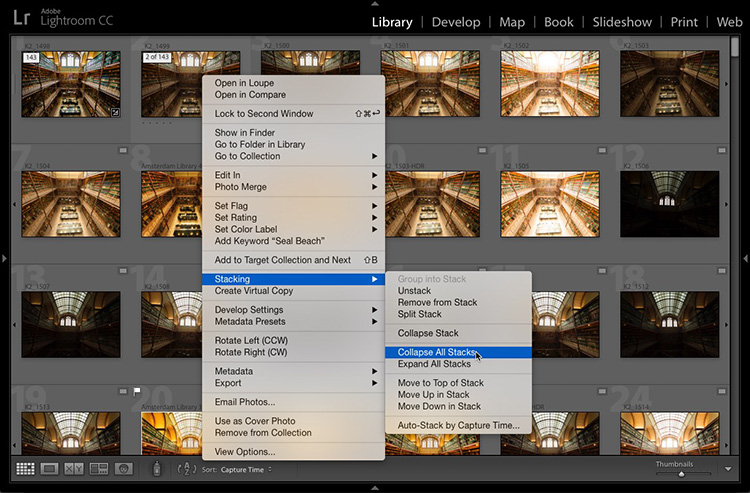750x493 pixels.
Task: Choose Show in Finder
Action: pos(293,132)
